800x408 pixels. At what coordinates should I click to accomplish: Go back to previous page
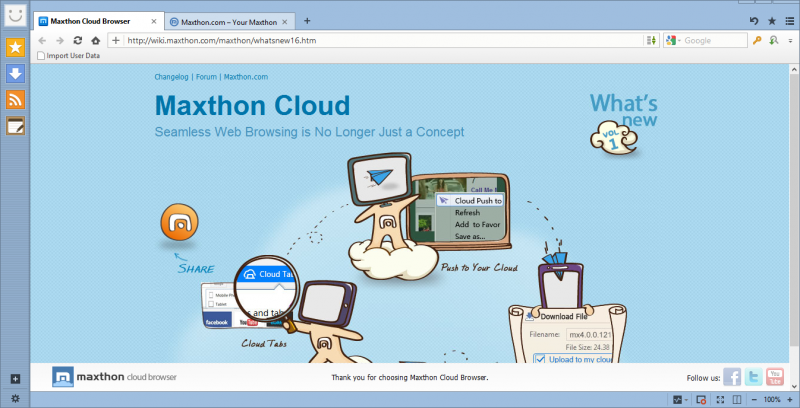point(42,40)
